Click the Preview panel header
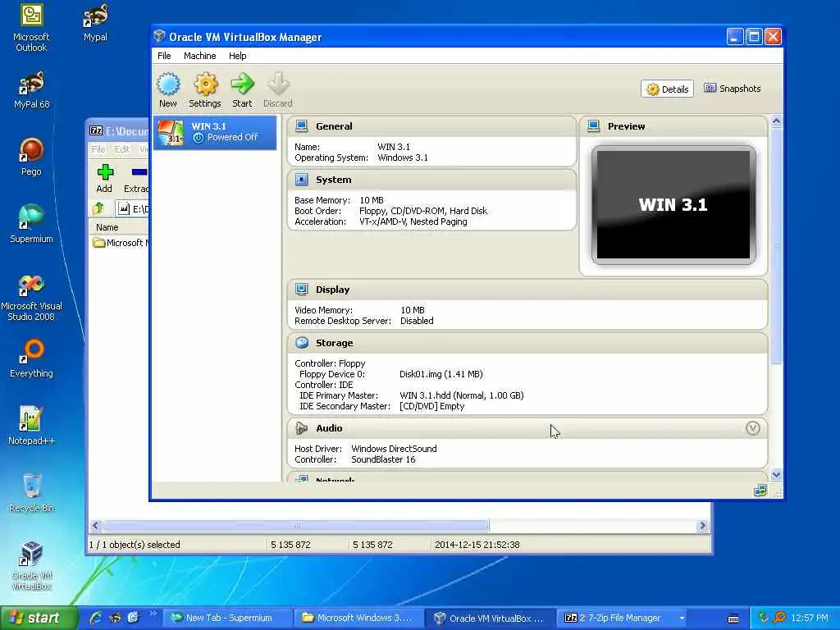 click(673, 126)
